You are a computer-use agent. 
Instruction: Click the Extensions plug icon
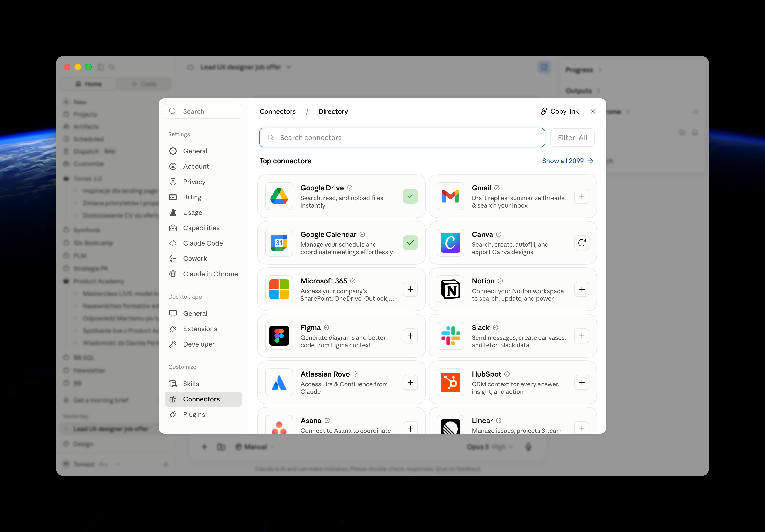coord(173,329)
